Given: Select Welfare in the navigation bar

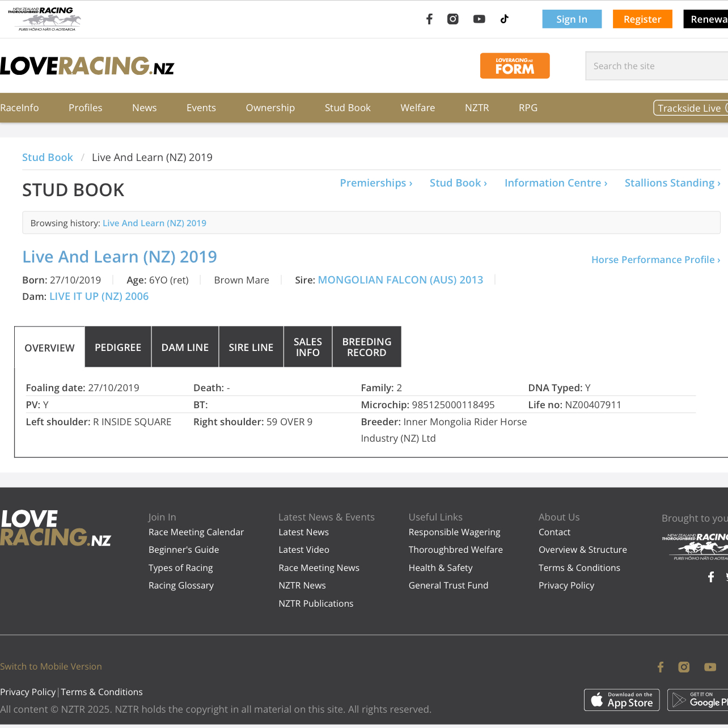Looking at the screenshot, I should click(x=417, y=108).
